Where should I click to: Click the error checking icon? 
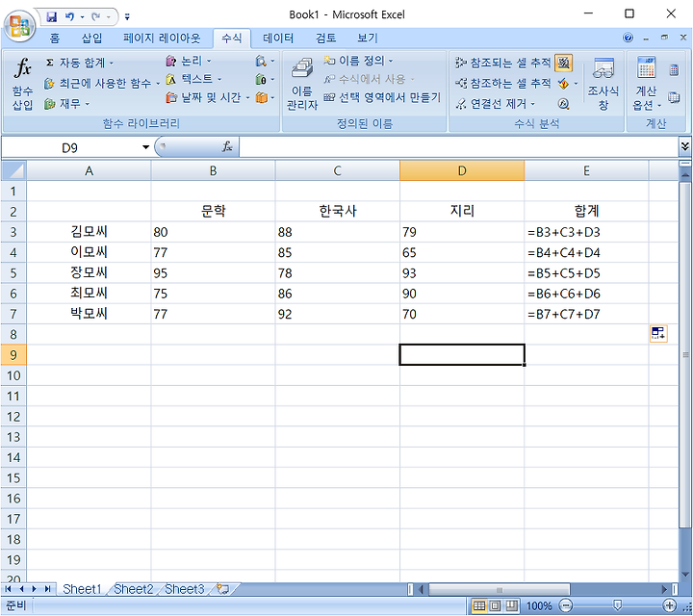click(x=563, y=83)
